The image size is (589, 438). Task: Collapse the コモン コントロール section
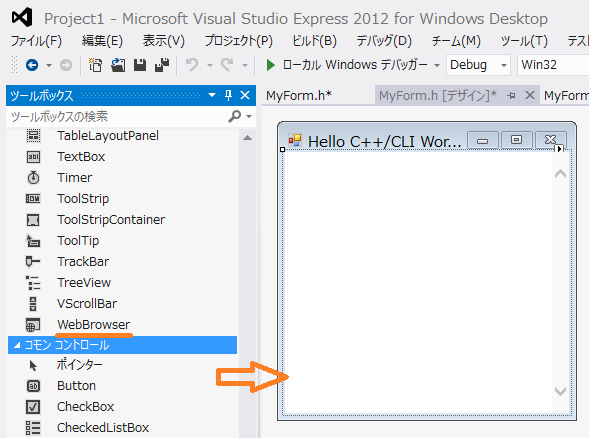tap(17, 345)
